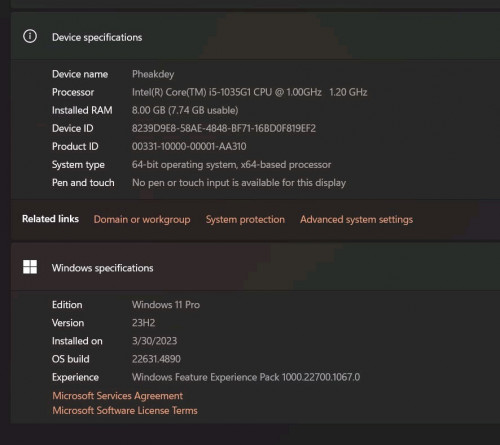Click the Windows Feature Experience Pack text
Viewport: 500px width, 445px height.
(246, 377)
